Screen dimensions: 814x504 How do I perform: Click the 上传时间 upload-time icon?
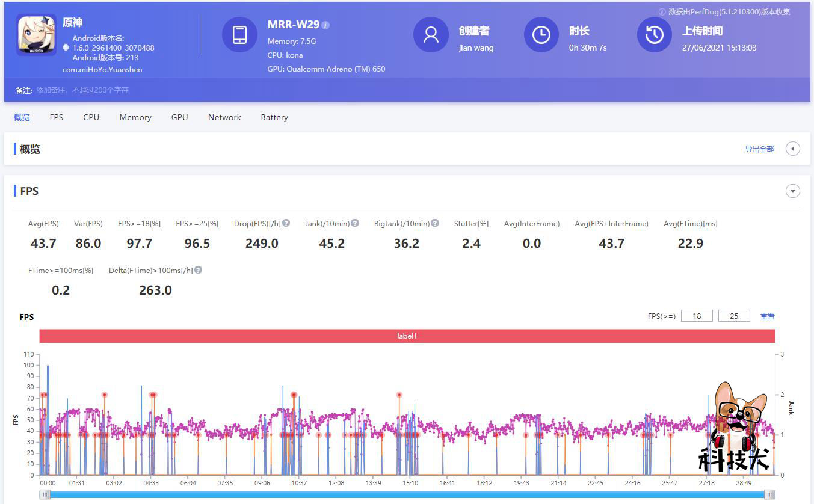[x=654, y=35]
